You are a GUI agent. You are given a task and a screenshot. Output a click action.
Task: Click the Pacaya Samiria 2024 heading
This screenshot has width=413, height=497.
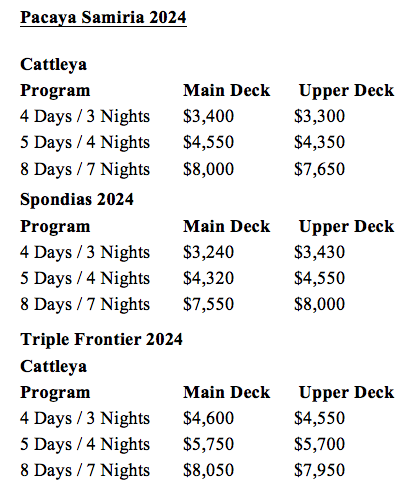coord(103,18)
